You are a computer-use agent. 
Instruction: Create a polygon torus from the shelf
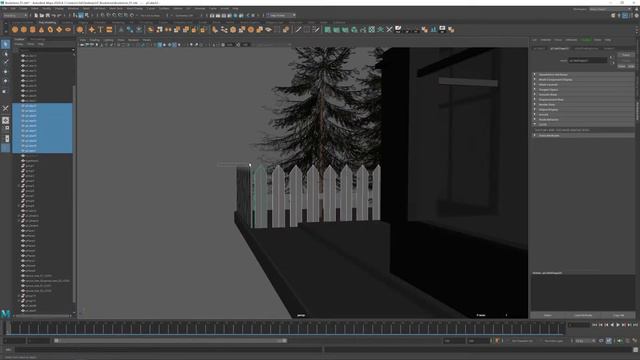(50, 29)
